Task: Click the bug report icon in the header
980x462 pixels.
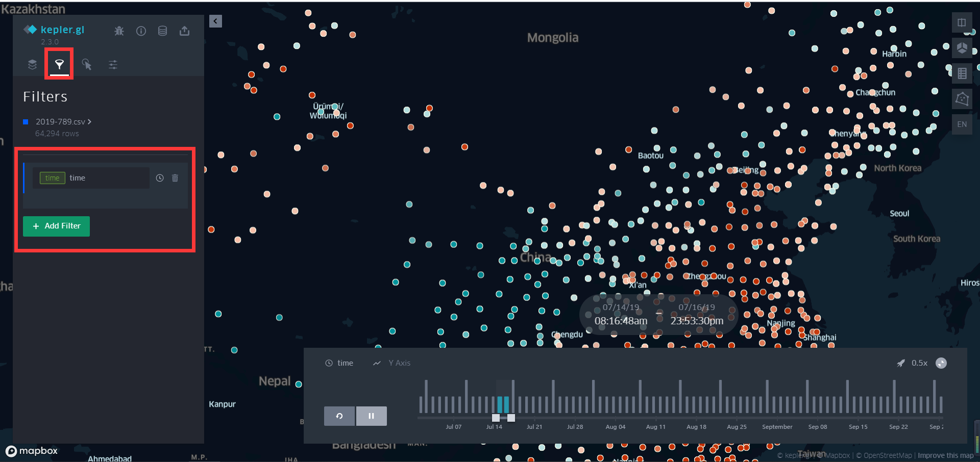Action: click(119, 31)
